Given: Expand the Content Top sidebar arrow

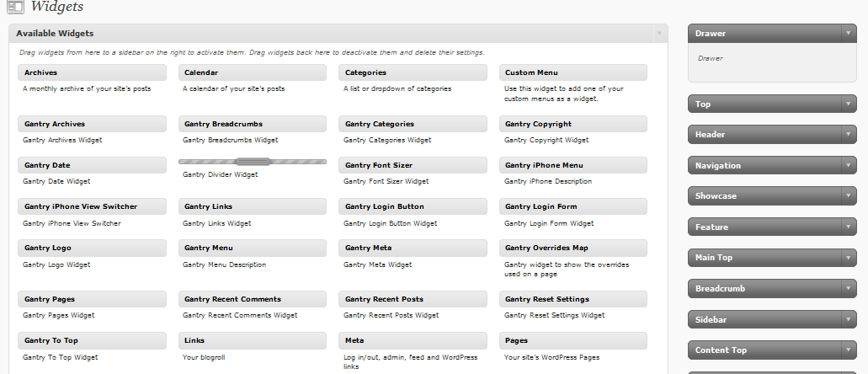Looking at the screenshot, I should tap(848, 350).
